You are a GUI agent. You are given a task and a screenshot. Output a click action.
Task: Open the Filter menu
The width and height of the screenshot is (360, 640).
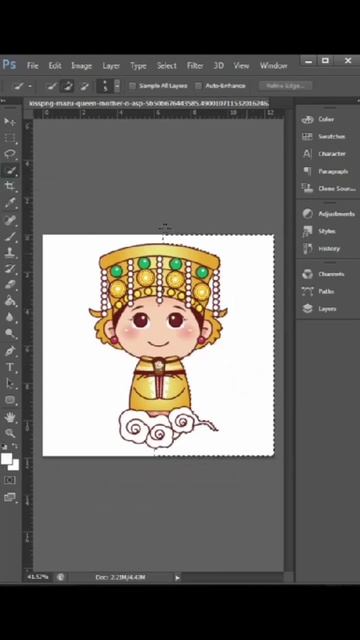click(x=195, y=66)
